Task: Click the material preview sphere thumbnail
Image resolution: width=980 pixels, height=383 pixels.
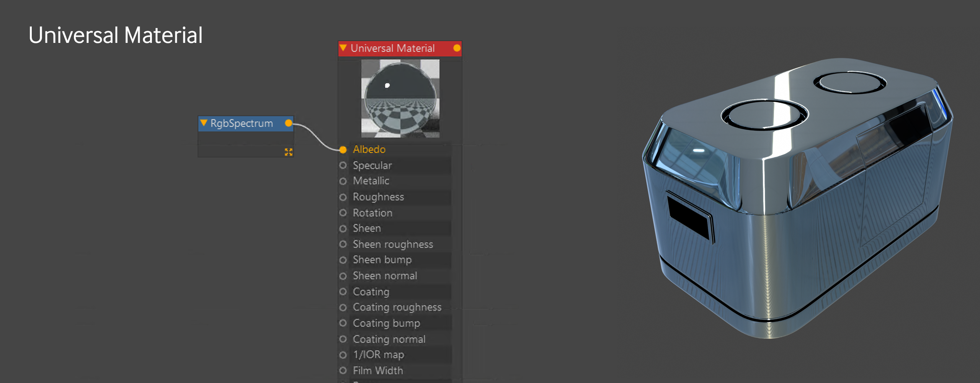Action: point(400,98)
